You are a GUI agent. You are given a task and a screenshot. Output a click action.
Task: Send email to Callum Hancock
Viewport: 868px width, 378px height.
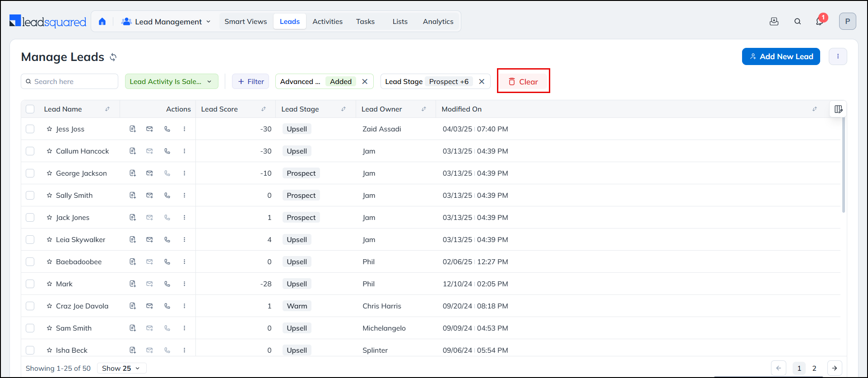tap(149, 151)
